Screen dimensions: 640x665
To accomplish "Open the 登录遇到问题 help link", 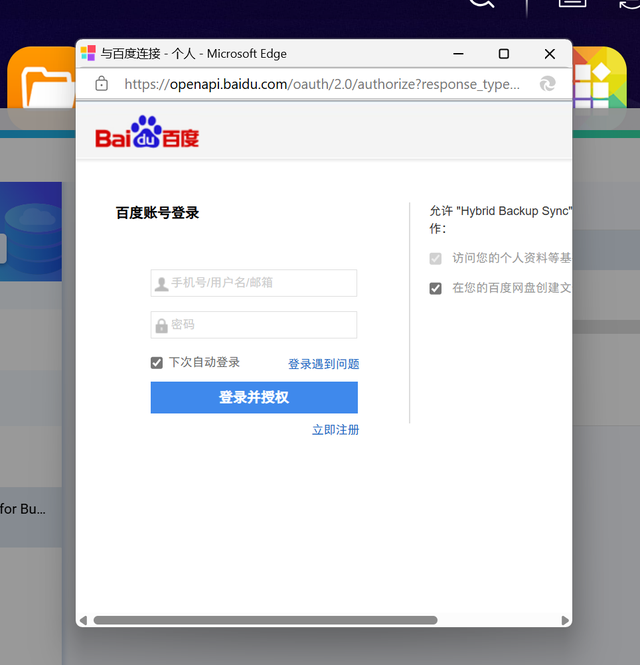I will [x=324, y=364].
